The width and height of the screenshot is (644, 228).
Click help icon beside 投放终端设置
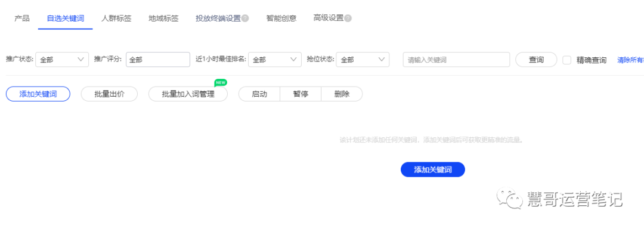coord(245,19)
